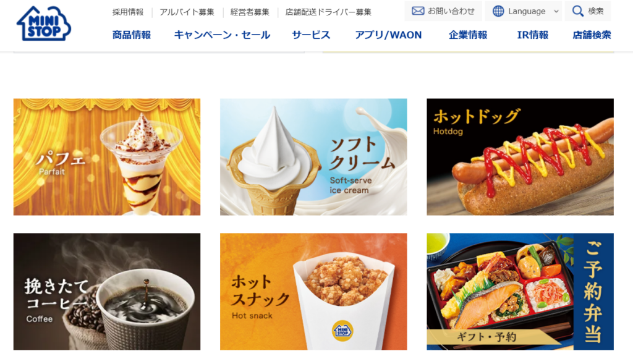
Task: Open the Soft-serve ice cream banner
Action: click(313, 157)
